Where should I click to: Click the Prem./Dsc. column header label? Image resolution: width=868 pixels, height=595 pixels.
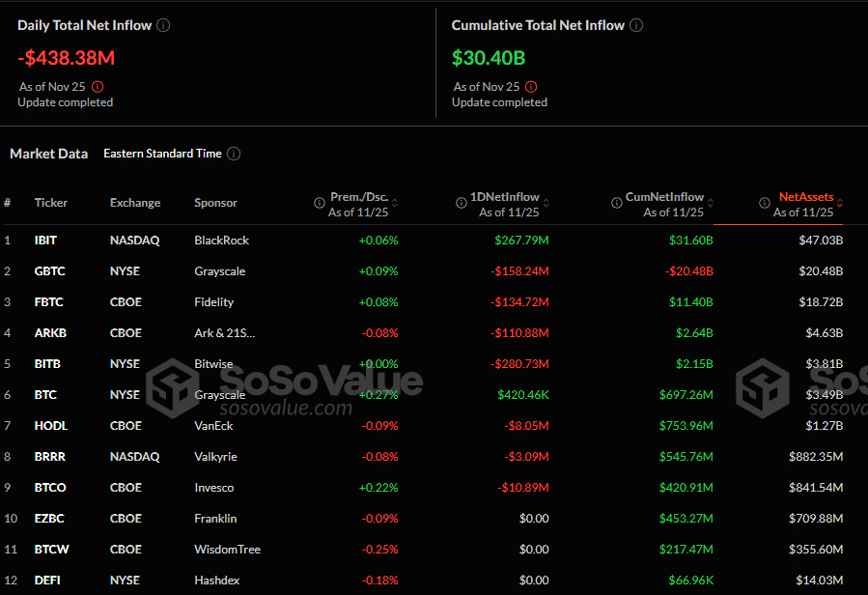(x=359, y=197)
